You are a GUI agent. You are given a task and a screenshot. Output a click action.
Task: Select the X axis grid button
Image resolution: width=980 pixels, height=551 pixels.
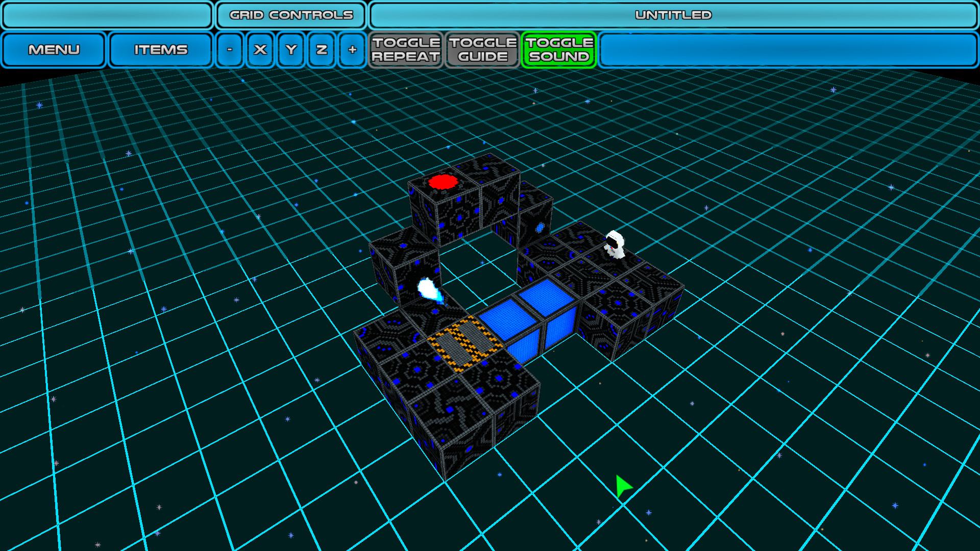click(x=260, y=49)
